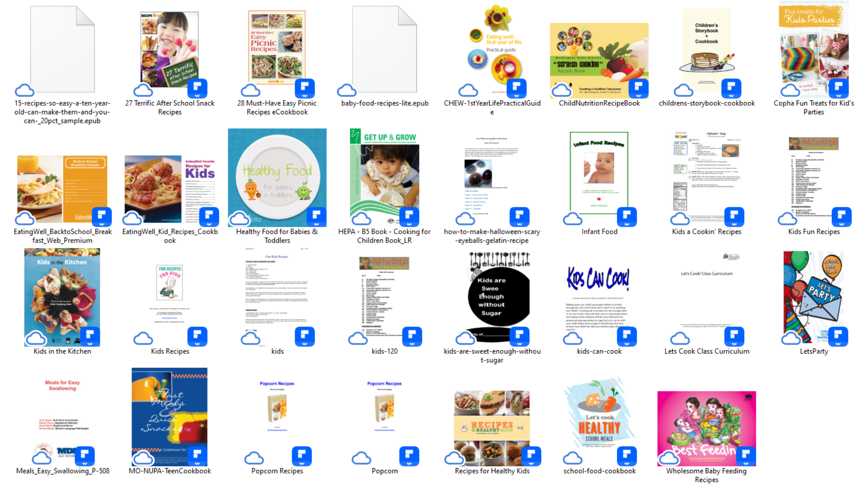Click the Lets Cook Class Curriculum label
868x488 pixels.
[x=706, y=351]
